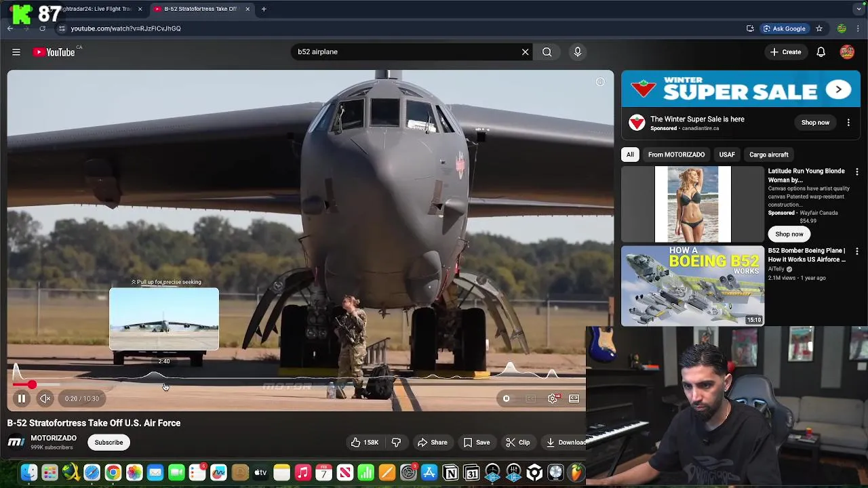Clear the search box with X icon
This screenshot has height=488, width=868.
tap(525, 52)
